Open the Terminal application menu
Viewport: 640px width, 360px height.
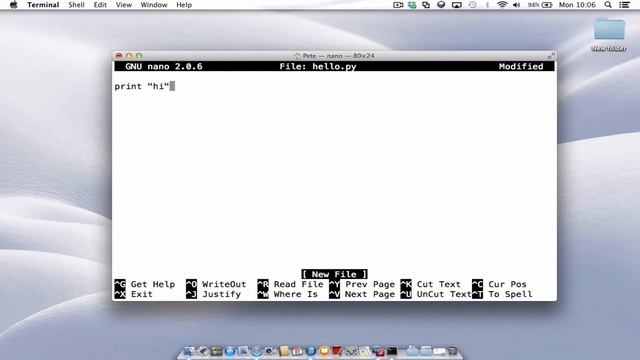(43, 5)
